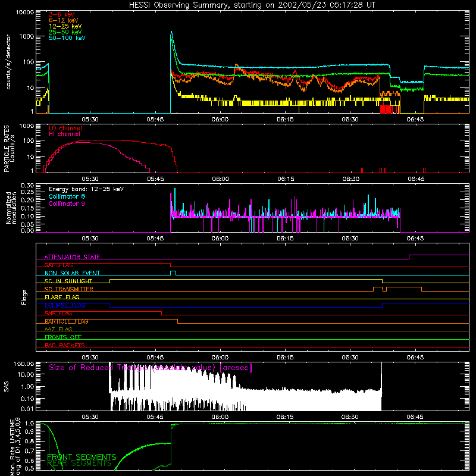Click the PARTICLE RATES Counts/s axis title
This screenshot has height=476, width=476.
(x=9, y=149)
